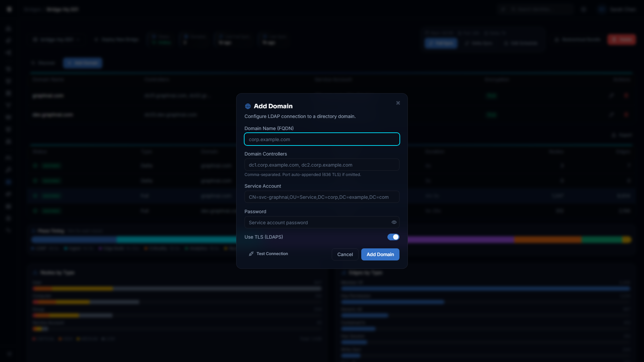Click the app logo icon in the top-left corner
The image size is (644, 362).
(9, 9)
